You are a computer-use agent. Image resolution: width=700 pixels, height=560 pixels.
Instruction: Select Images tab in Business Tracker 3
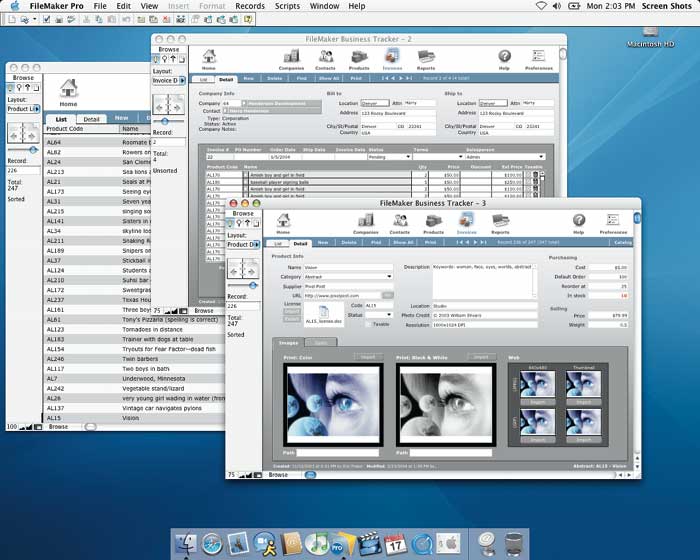click(x=288, y=343)
